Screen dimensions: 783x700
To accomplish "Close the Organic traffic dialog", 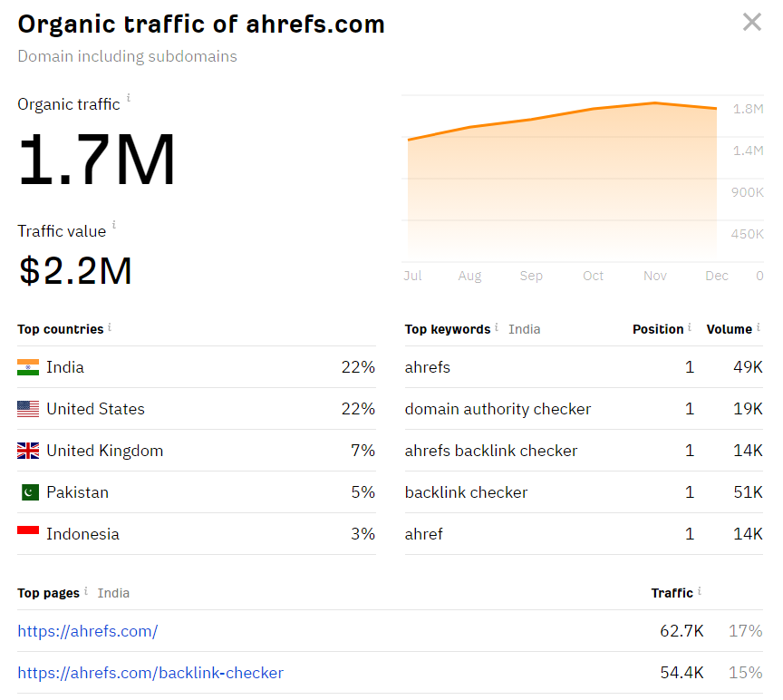I will click(x=751, y=22).
